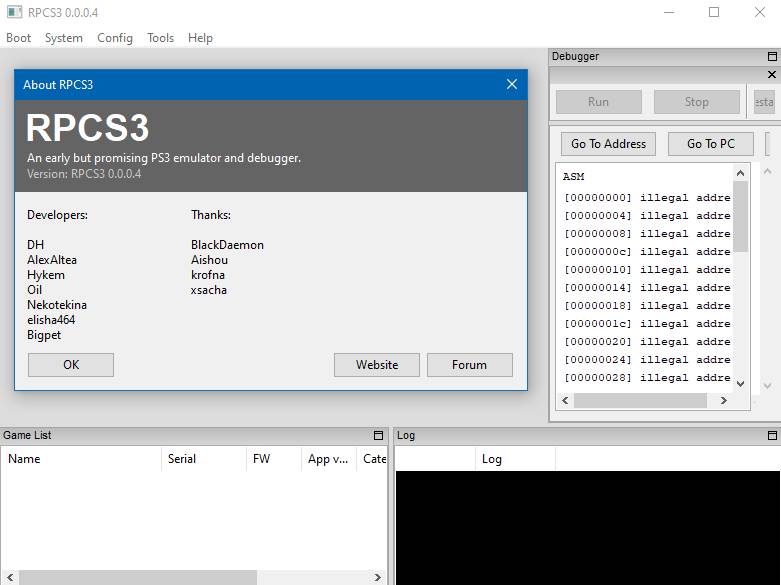Viewport: 781px width, 585px height.
Task: Open the Tools menu
Action: 160,38
